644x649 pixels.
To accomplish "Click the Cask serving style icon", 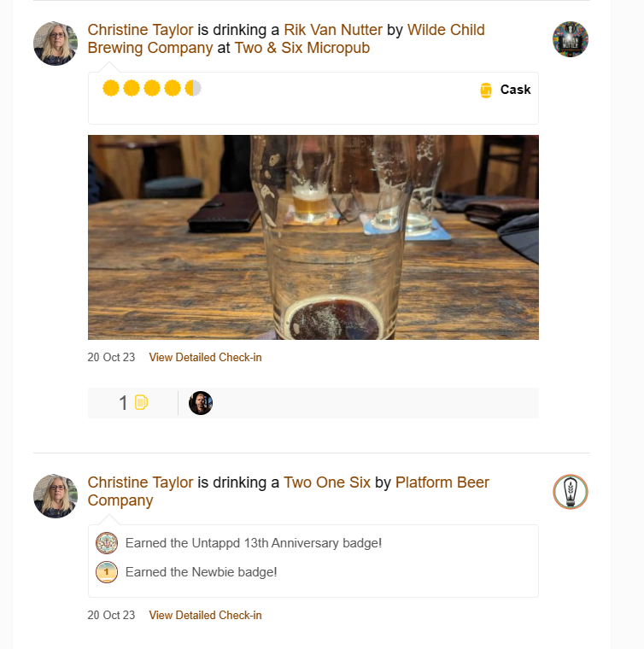I will tap(486, 90).
